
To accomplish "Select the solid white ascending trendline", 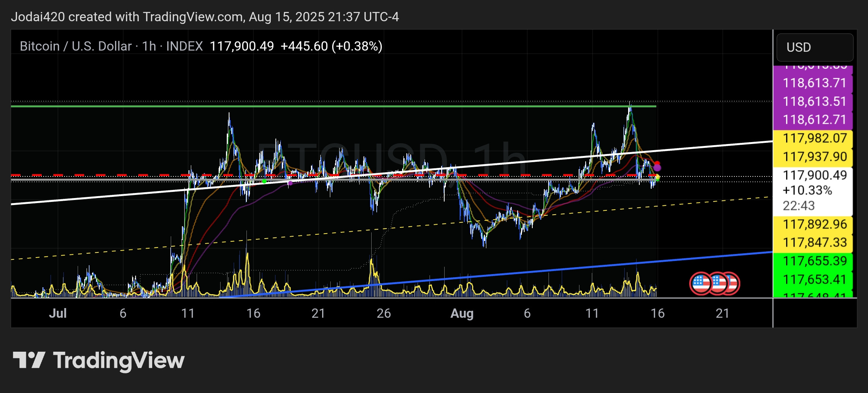I will pyautogui.click(x=392, y=173).
